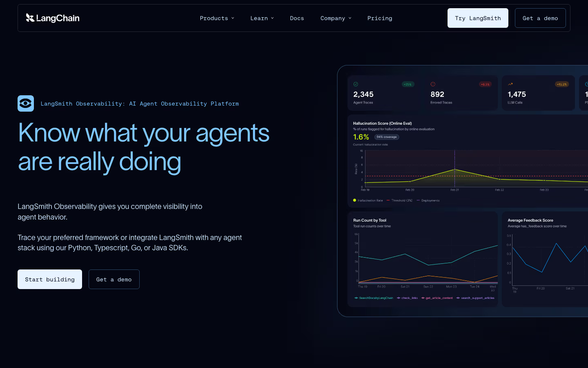This screenshot has height=368, width=588.
Task: Click the '892' Errored Traces value
Action: (437, 94)
